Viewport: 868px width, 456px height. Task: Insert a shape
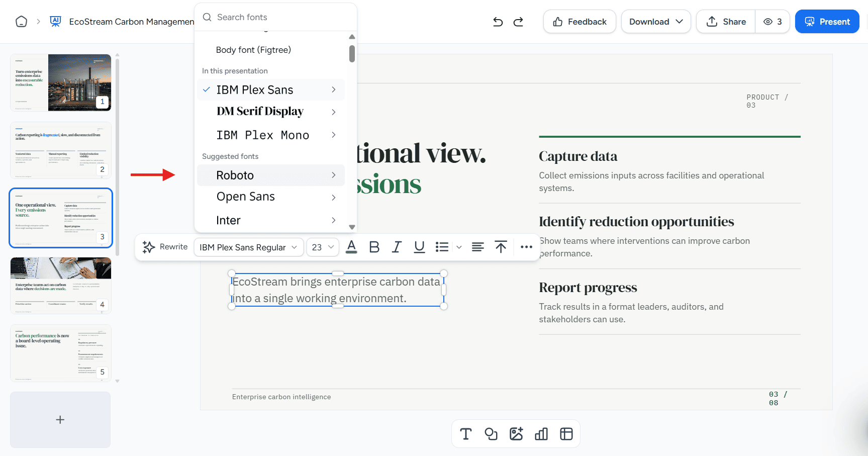pyautogui.click(x=491, y=434)
